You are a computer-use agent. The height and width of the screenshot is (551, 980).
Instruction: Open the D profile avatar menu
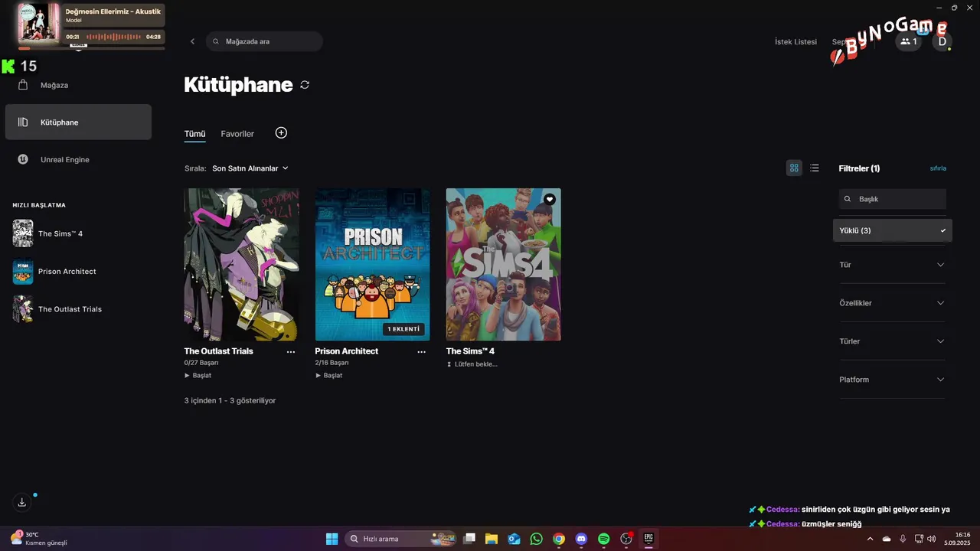click(x=942, y=41)
